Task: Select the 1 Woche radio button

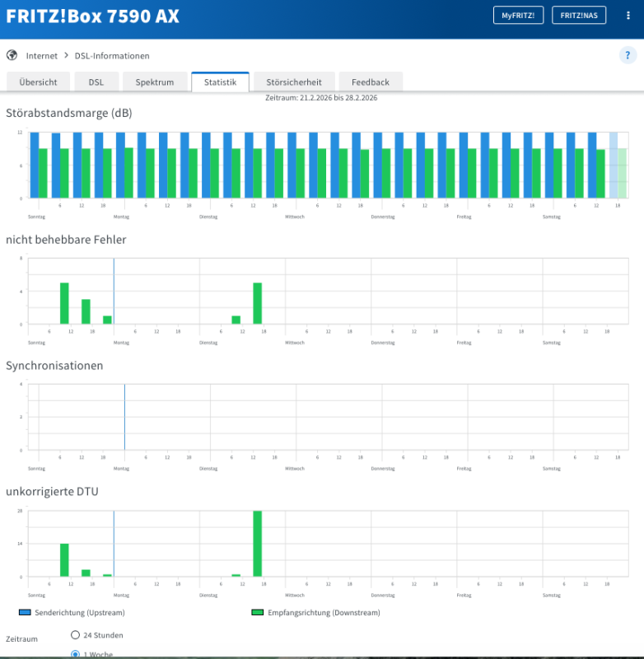Action: pos(76,654)
